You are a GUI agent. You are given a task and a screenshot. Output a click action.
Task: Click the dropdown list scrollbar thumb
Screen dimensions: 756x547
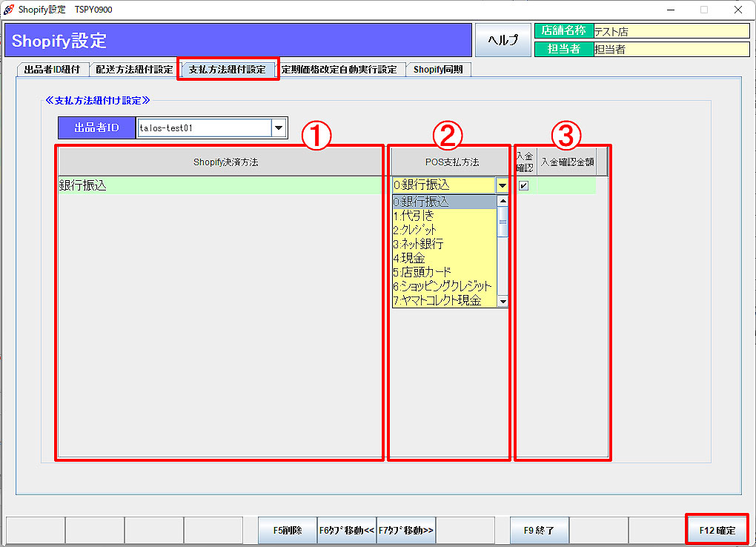pos(503,222)
